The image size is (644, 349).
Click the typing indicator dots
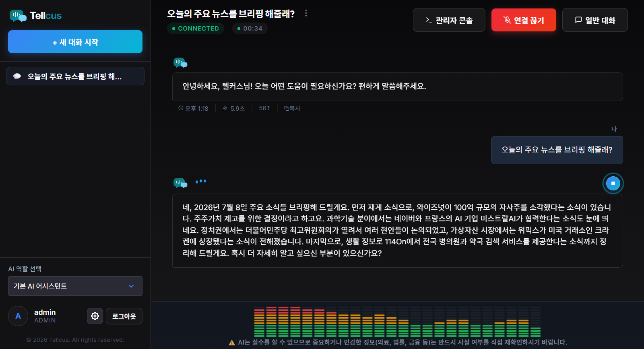click(x=201, y=182)
